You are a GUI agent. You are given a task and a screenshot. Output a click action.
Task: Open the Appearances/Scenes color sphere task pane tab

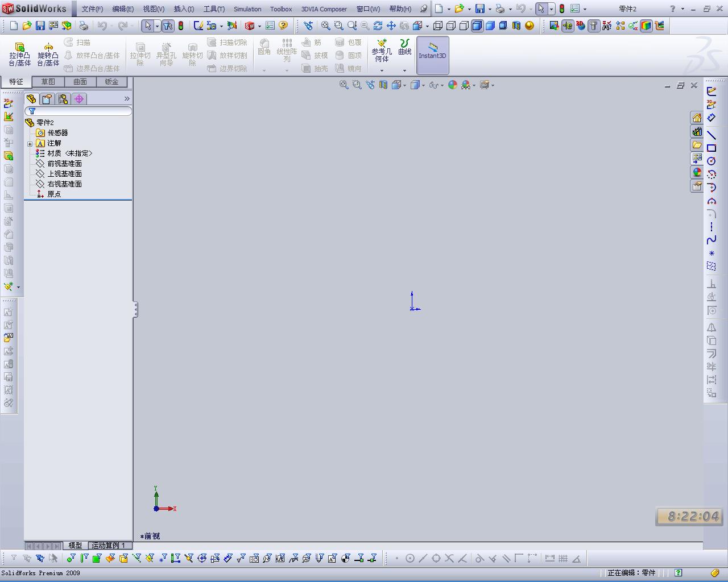coord(697,172)
